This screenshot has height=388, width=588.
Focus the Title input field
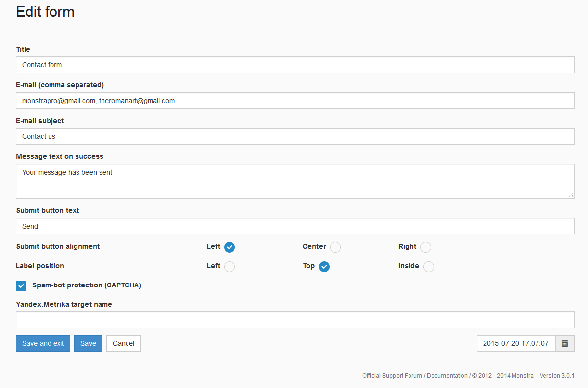(295, 65)
